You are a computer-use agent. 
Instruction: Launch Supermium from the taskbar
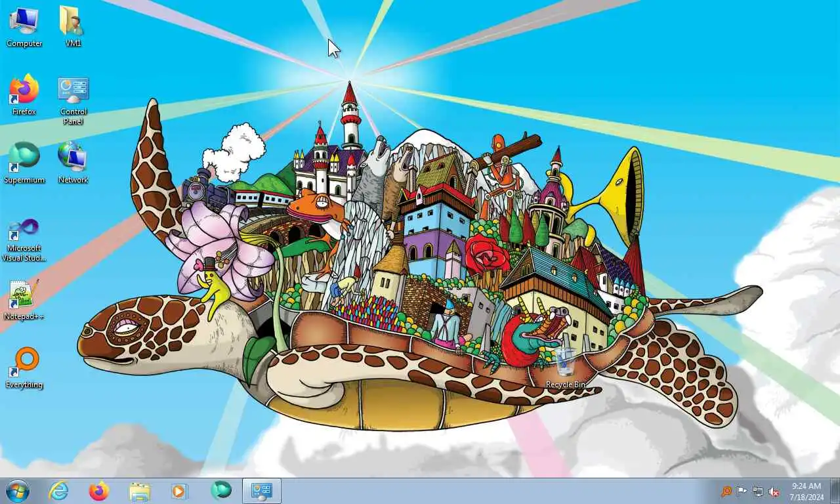(x=221, y=491)
